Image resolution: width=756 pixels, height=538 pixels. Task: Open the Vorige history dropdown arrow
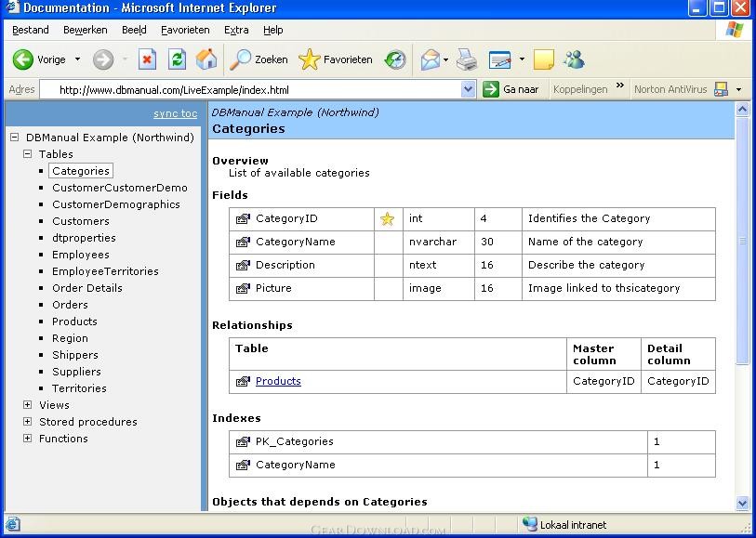(77, 59)
